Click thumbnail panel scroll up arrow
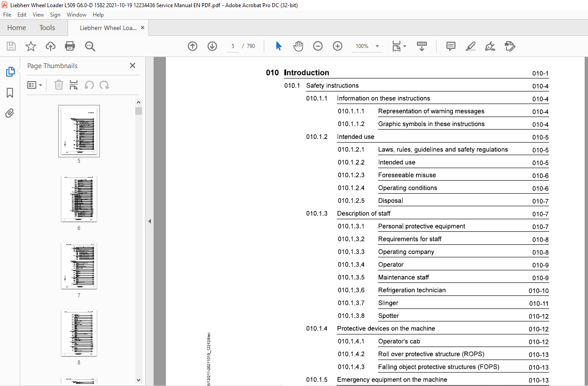Viewport: 588px width, 386px height. pyautogui.click(x=138, y=103)
